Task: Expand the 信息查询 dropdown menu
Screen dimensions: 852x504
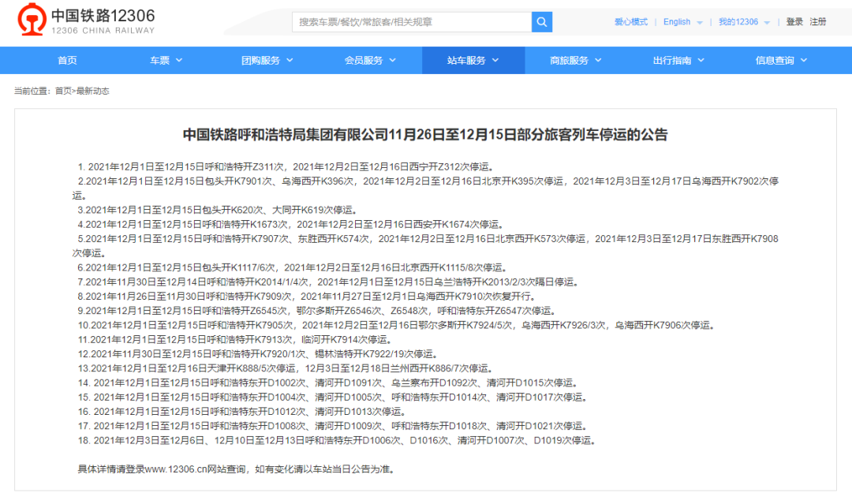Action: [x=780, y=59]
